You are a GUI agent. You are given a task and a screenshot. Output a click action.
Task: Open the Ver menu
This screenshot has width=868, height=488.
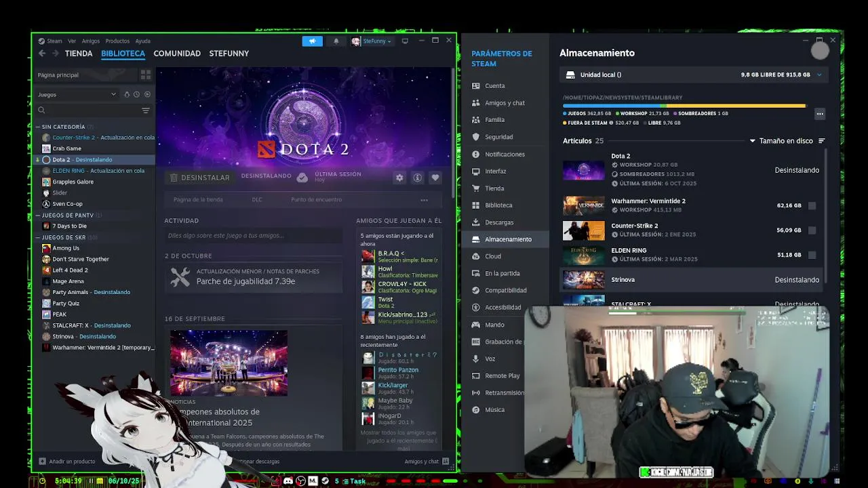pos(72,41)
